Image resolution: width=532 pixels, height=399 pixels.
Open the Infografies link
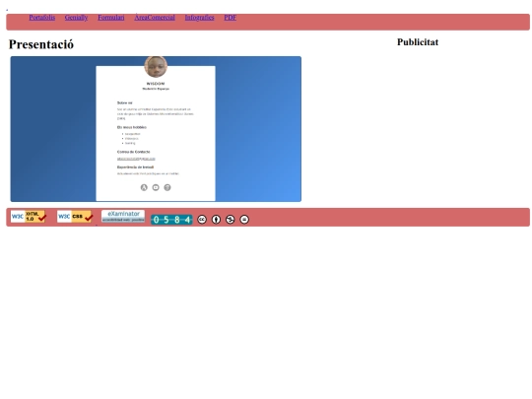coord(199,18)
